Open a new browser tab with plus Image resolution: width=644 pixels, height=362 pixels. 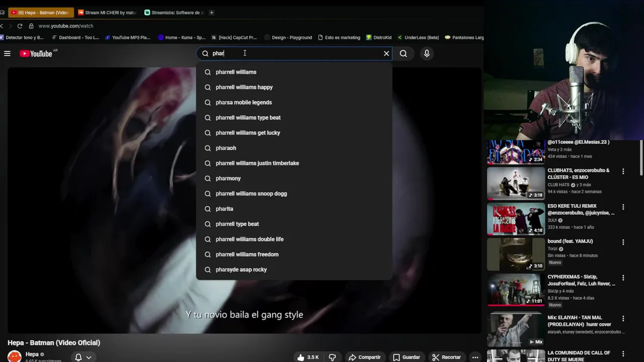[212, 13]
